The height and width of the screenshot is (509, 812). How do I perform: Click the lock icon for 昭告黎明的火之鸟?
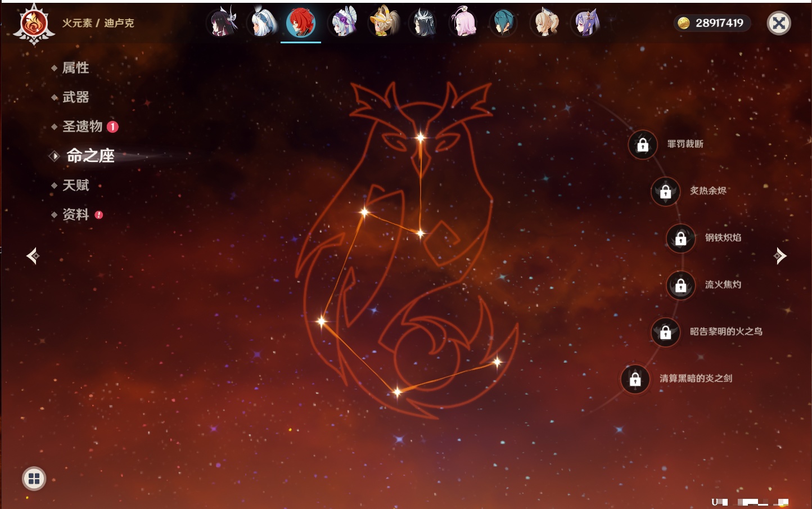pyautogui.click(x=665, y=332)
